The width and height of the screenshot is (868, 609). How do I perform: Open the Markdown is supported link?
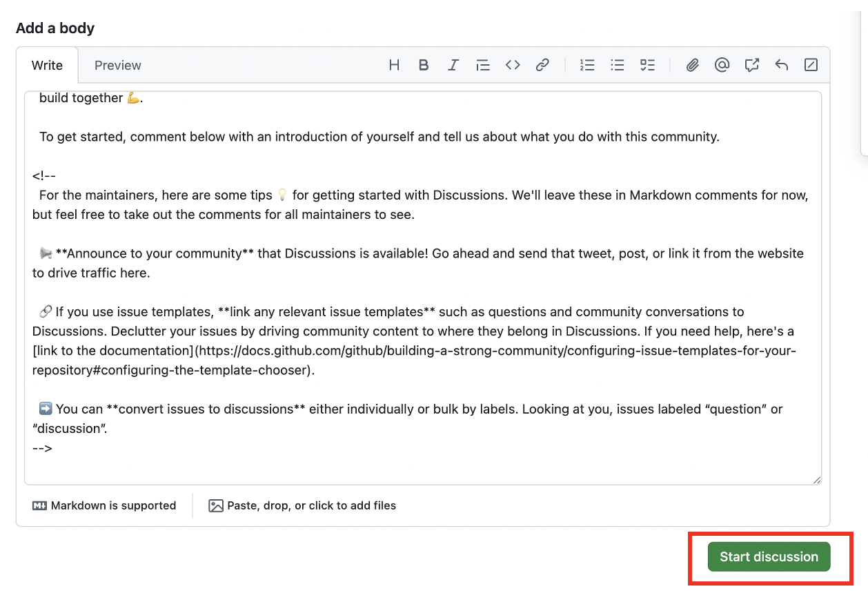[104, 505]
